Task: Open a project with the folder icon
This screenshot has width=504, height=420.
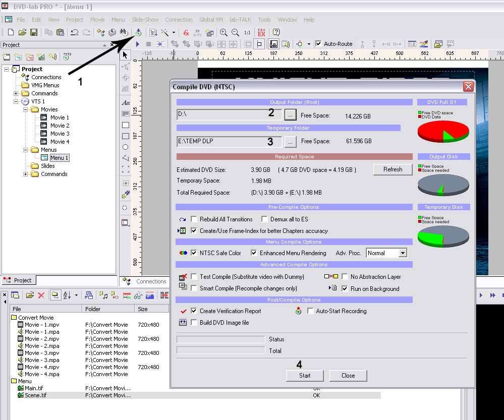Action: click(22, 32)
